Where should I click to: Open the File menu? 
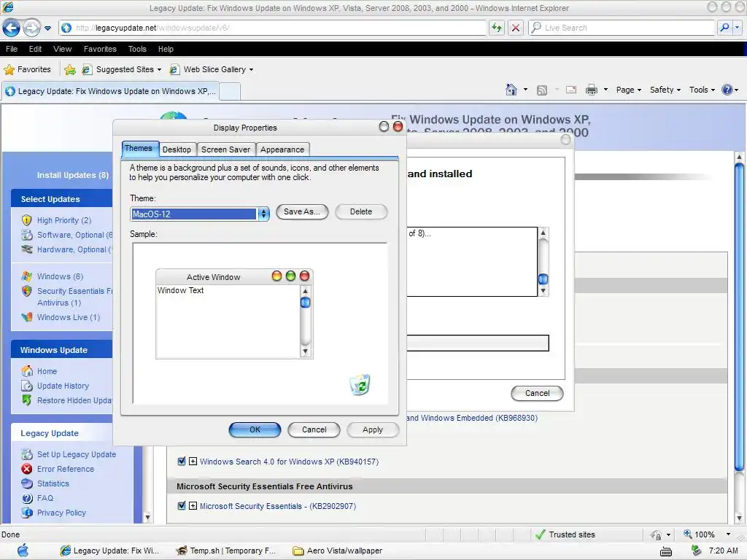coord(12,49)
